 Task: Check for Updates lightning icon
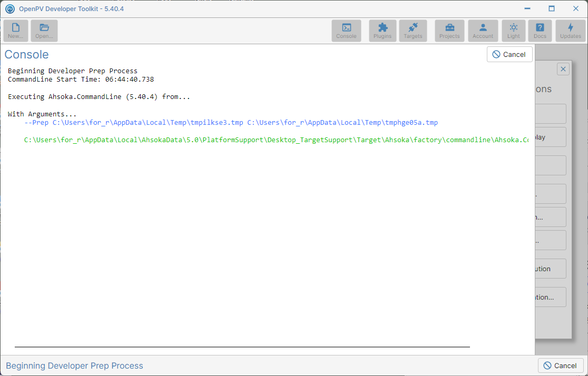click(571, 31)
